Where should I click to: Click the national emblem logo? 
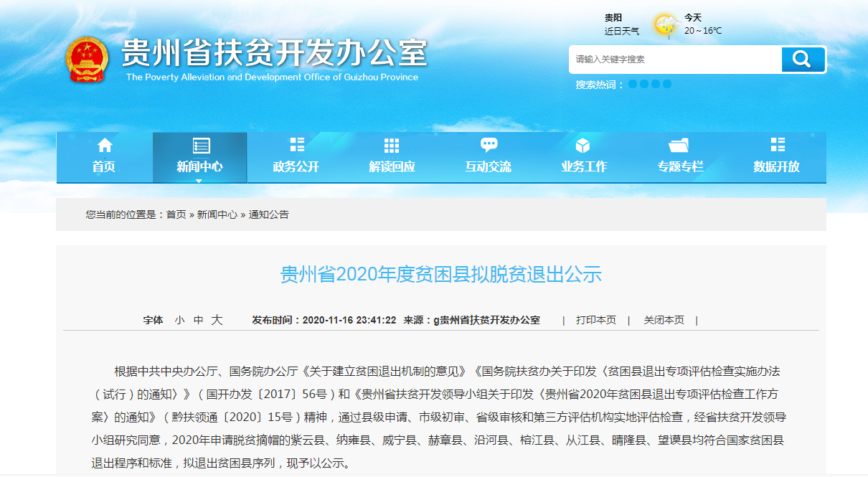[x=86, y=60]
